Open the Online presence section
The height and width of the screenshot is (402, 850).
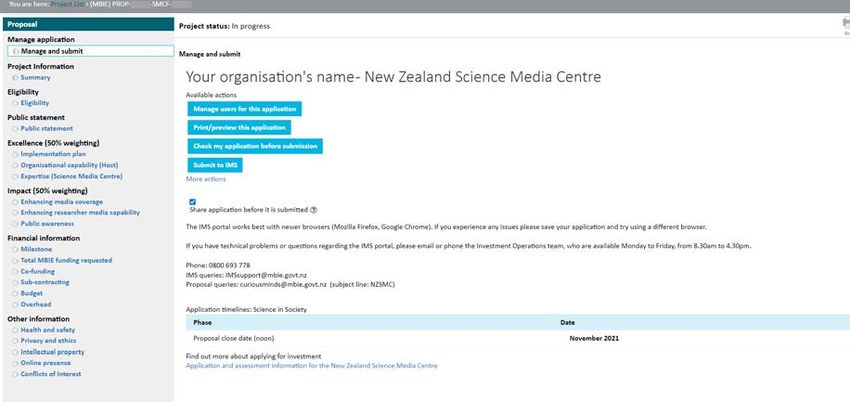pos(46,363)
